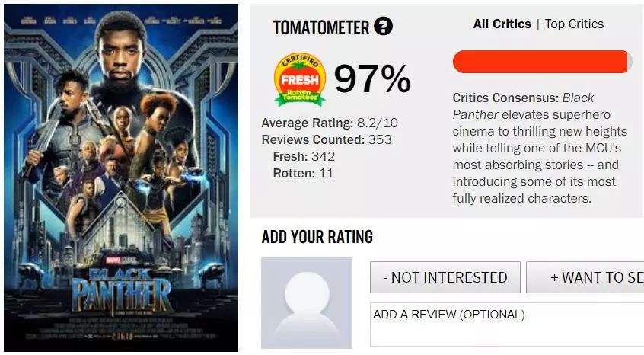Click the Certified Fresh badge icon
Viewport: 644px width, 355px height.
300,79
